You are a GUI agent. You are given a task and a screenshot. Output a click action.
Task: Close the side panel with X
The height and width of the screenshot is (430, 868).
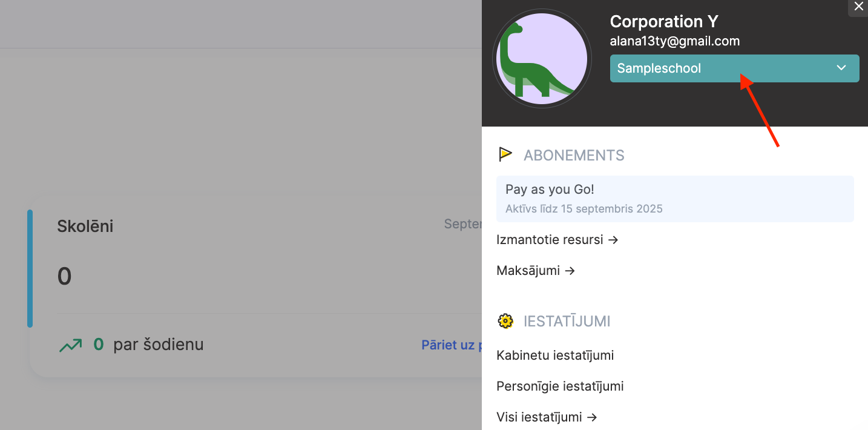858,7
